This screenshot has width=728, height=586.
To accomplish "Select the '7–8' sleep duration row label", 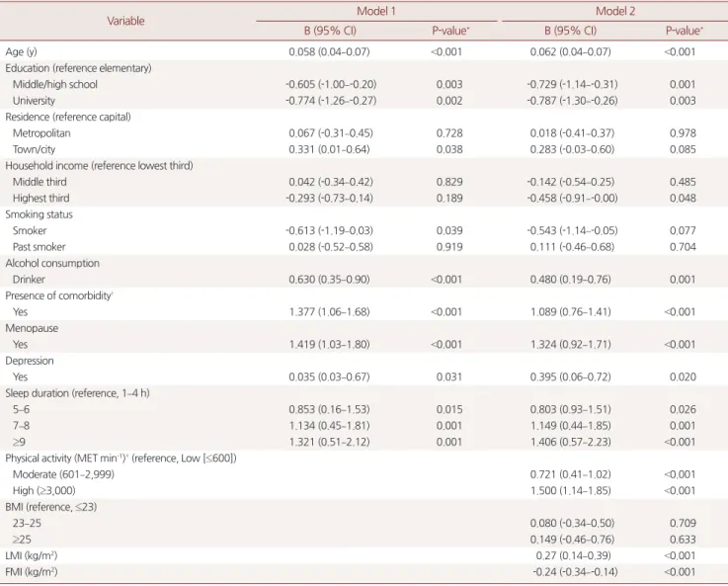I will click(x=21, y=426).
